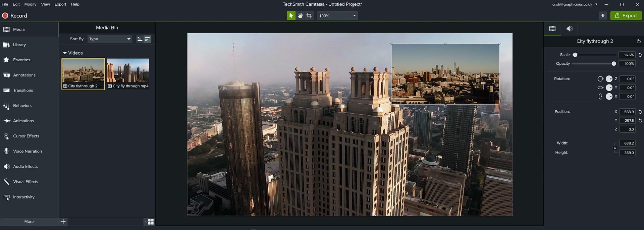Click the Position X field 563.9
This screenshot has height=230, width=644.
click(x=627, y=112)
